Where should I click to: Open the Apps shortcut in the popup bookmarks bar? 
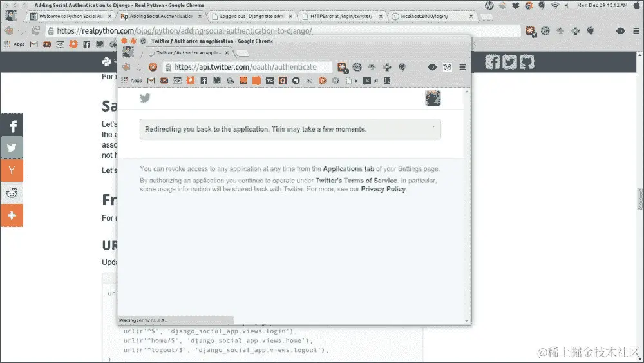pyautogui.click(x=132, y=81)
